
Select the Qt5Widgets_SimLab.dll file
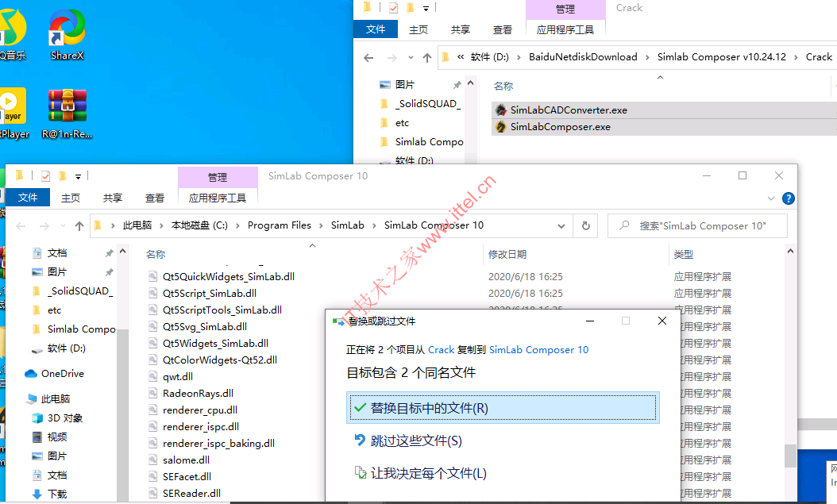pyautogui.click(x=216, y=343)
